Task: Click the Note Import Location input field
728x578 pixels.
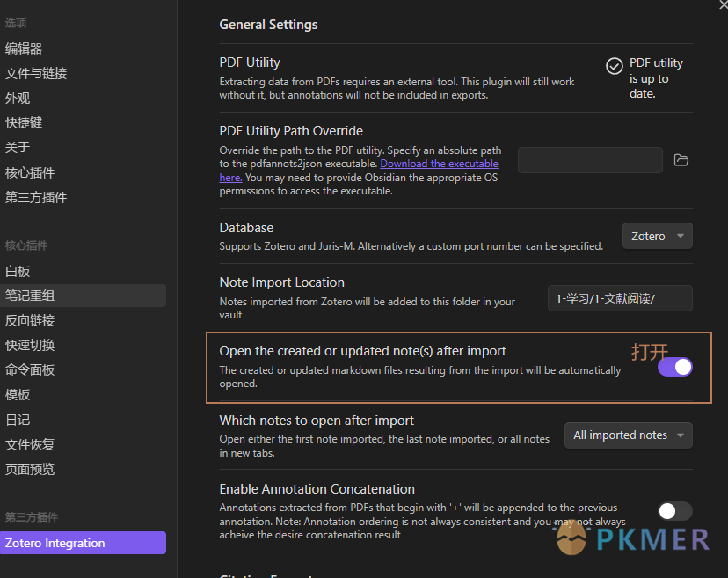Action: (620, 298)
